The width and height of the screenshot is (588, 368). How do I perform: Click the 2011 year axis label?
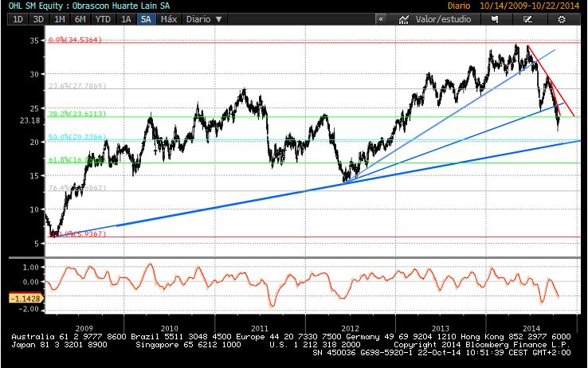point(260,329)
